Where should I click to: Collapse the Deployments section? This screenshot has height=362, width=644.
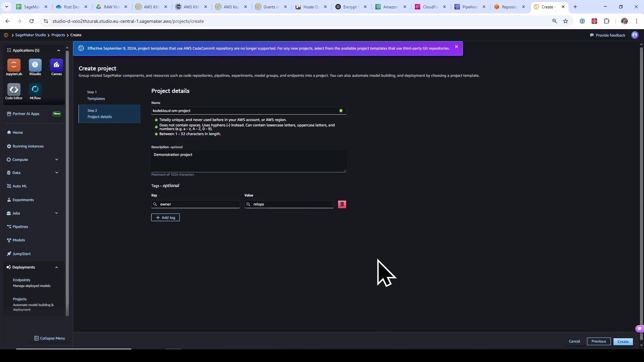click(56, 267)
